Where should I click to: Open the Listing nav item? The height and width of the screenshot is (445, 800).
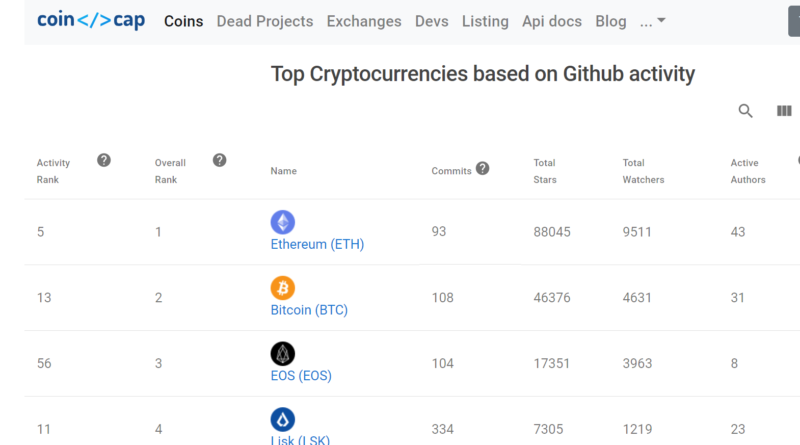[485, 21]
